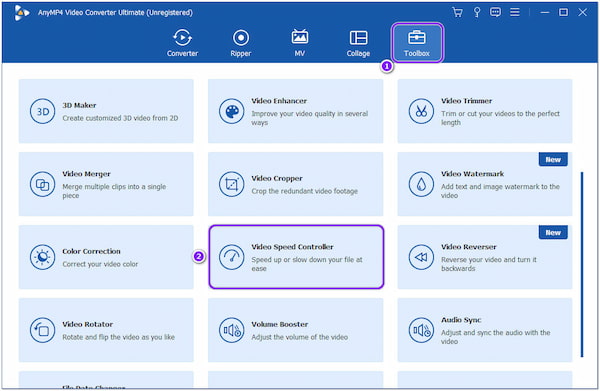600x391 pixels.
Task: Click 'Create customized 3D video from 2D'
Action: 120,118
